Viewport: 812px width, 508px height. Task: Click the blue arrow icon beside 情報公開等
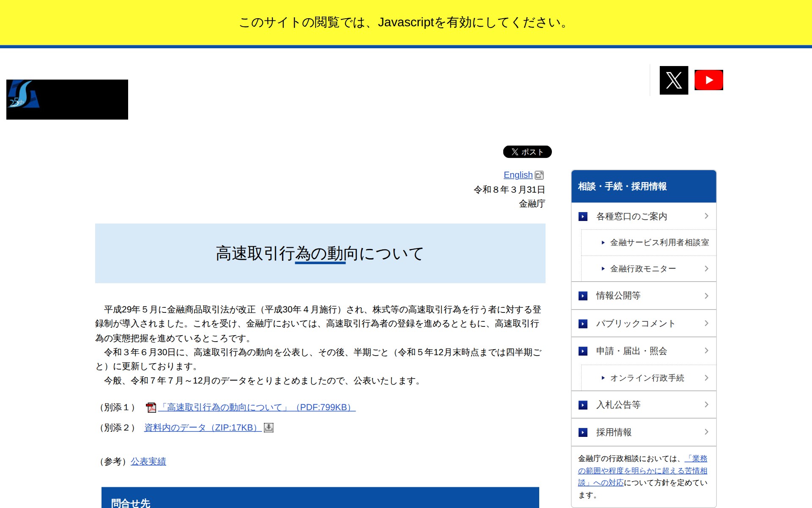pyautogui.click(x=583, y=296)
